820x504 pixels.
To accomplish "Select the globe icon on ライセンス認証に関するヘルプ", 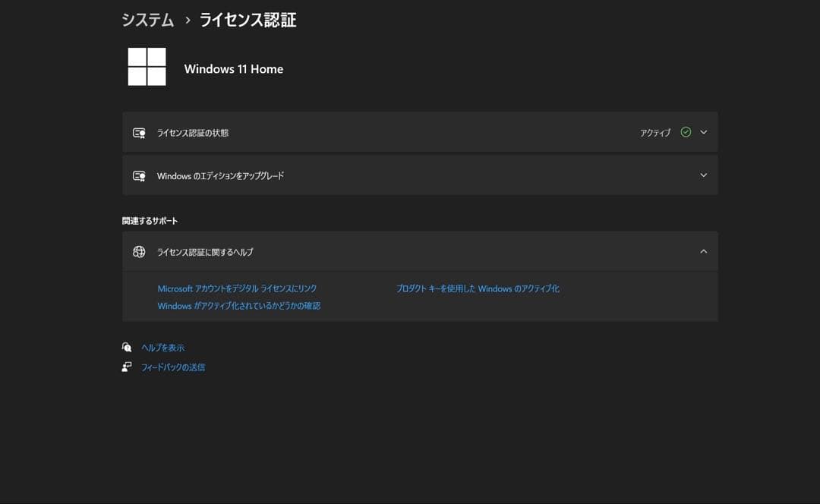I will coord(139,251).
